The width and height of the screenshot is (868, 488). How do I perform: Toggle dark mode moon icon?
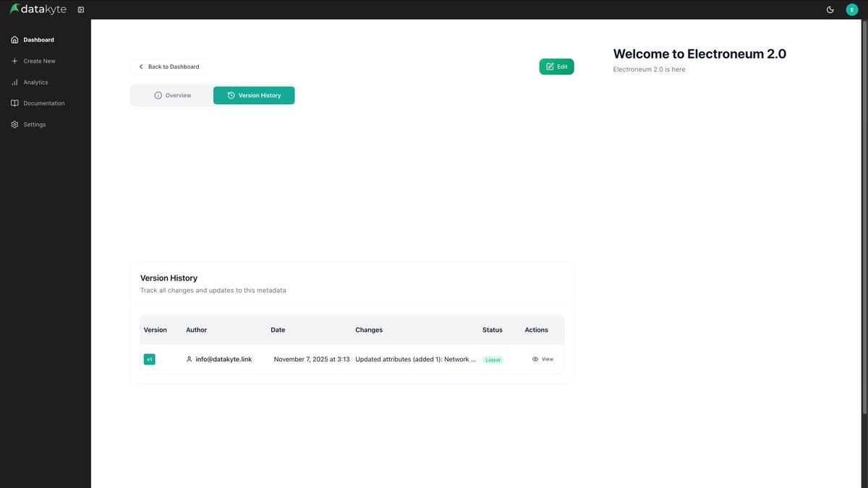[830, 9]
